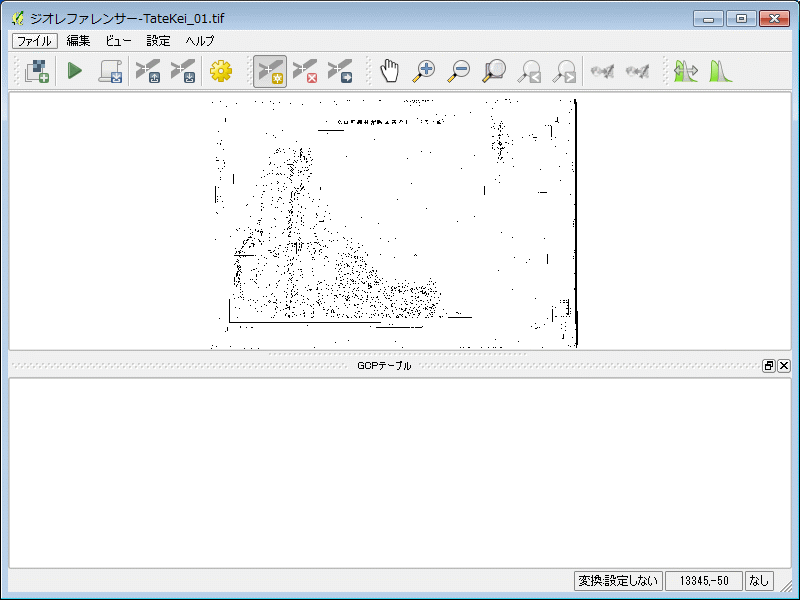
Task: Open the 編集 menu
Action: click(78, 41)
